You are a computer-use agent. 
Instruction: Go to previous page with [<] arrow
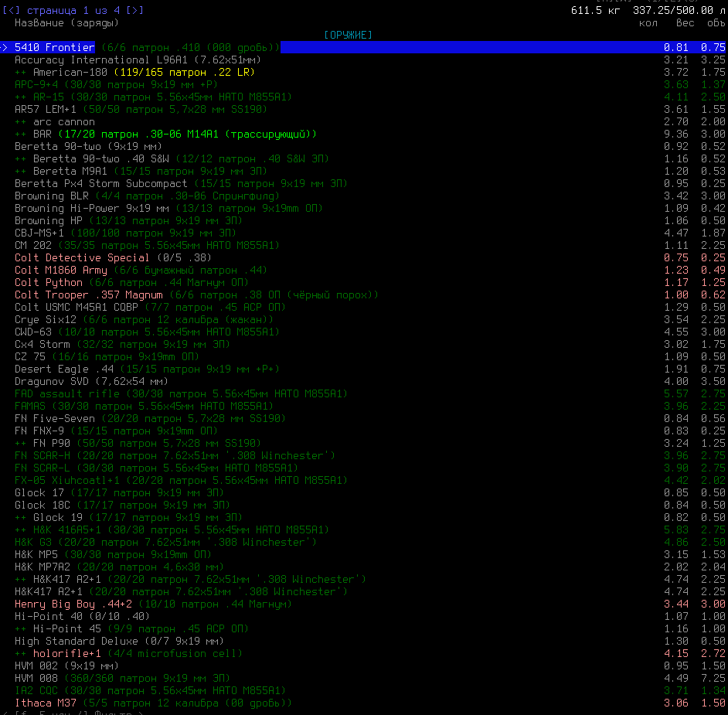11,10
